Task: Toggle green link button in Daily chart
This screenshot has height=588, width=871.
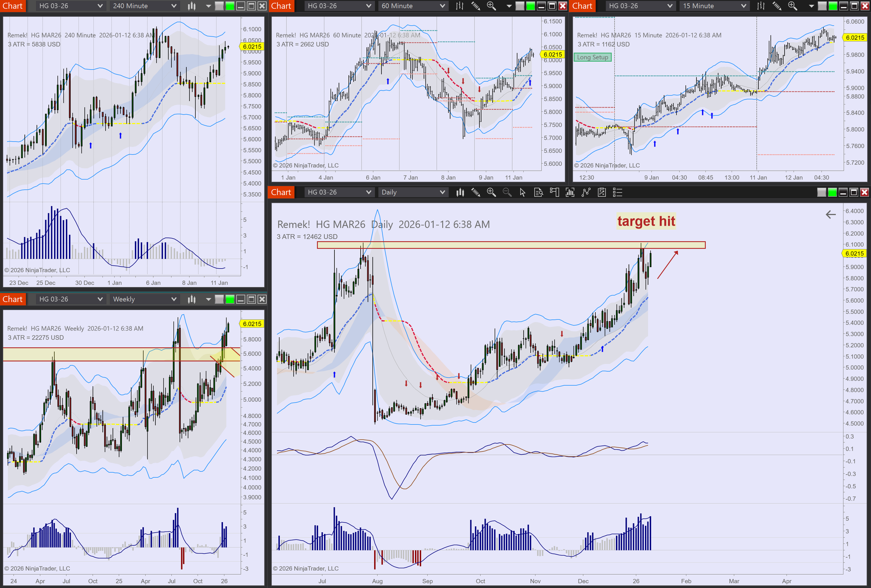Action: pos(832,192)
